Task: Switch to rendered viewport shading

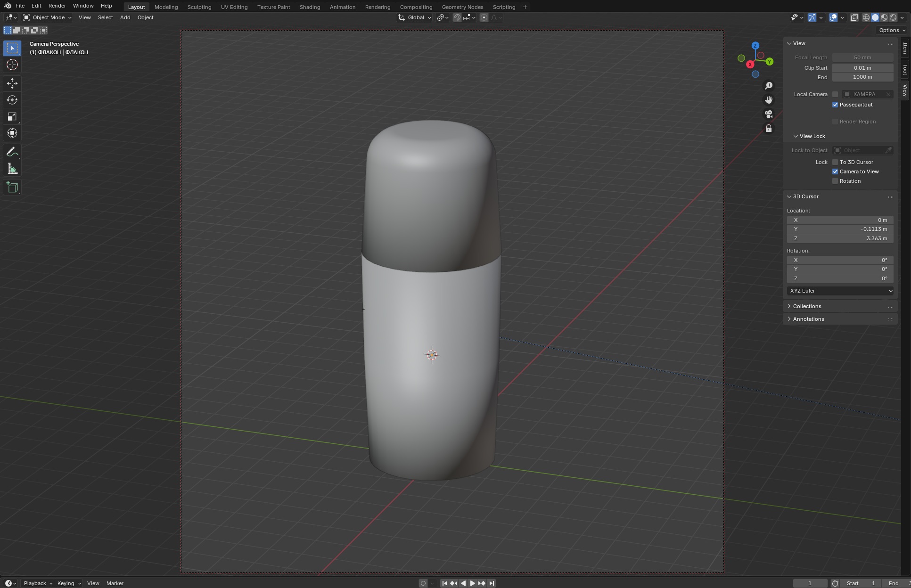Action: click(893, 17)
